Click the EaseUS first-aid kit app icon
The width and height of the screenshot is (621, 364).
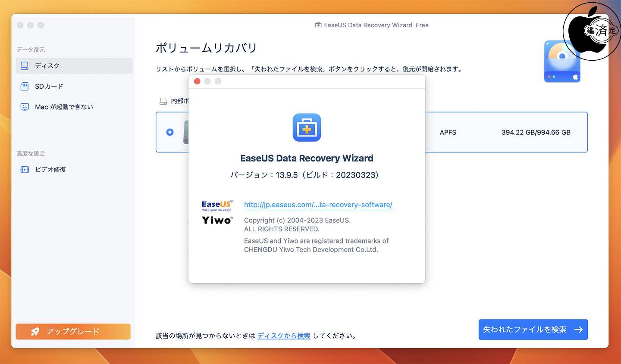point(307,128)
